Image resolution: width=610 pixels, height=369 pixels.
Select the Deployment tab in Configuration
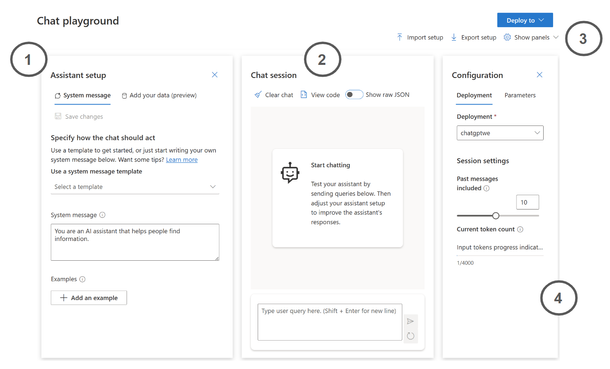pyautogui.click(x=474, y=96)
